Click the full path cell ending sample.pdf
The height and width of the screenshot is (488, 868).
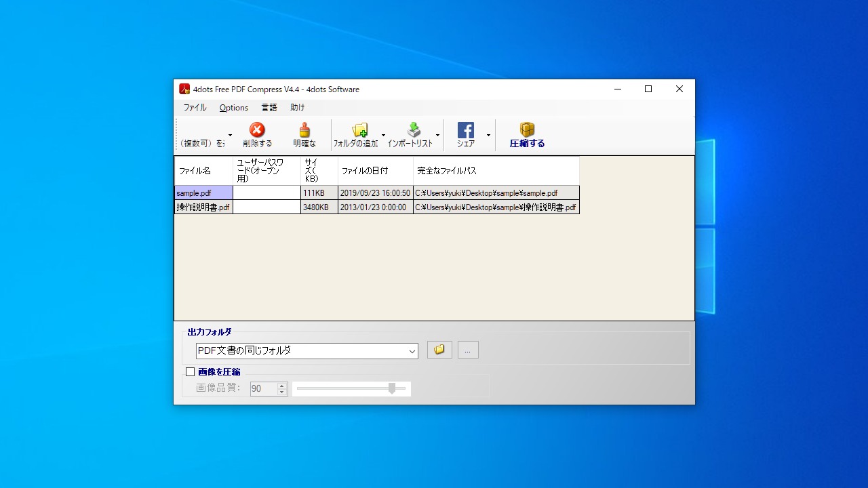(496, 193)
